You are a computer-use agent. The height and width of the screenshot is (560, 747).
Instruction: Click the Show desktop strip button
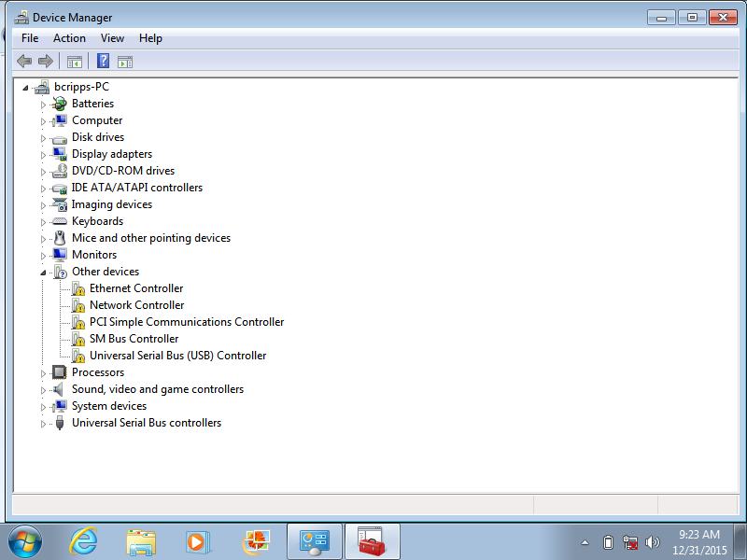point(740,541)
